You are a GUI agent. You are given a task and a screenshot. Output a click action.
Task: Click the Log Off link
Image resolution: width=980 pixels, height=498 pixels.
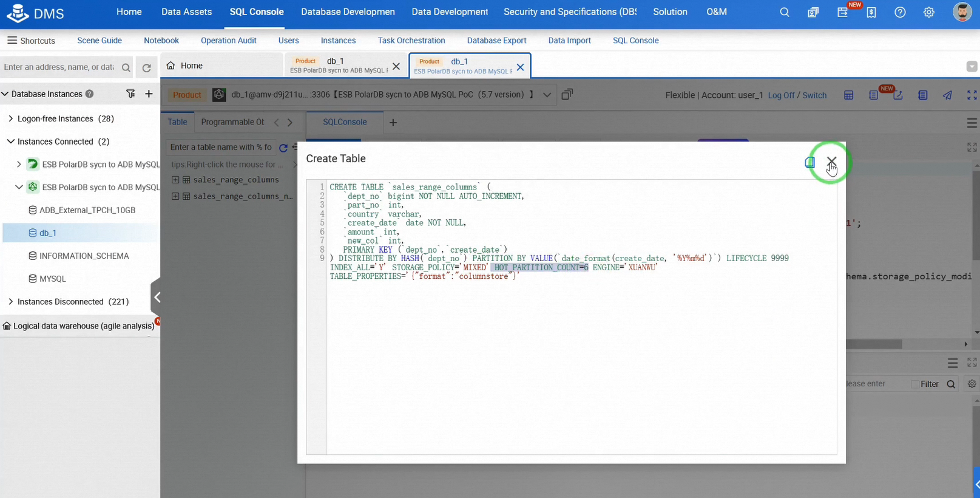point(781,95)
